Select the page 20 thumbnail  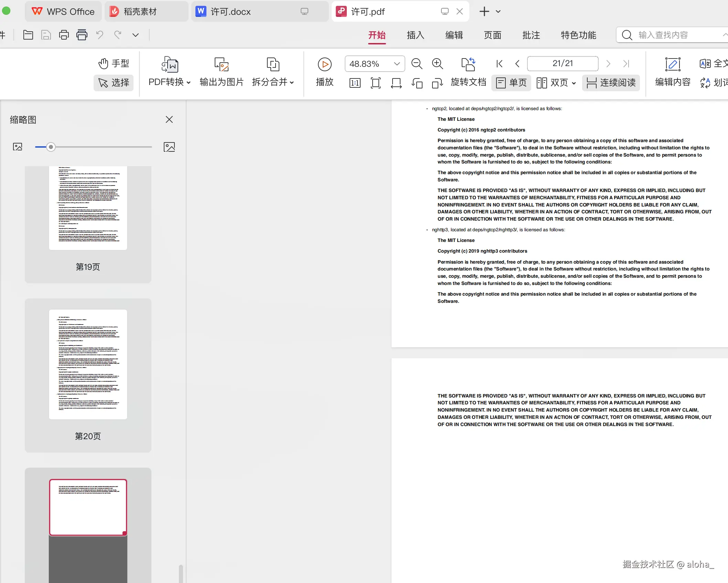(88, 364)
